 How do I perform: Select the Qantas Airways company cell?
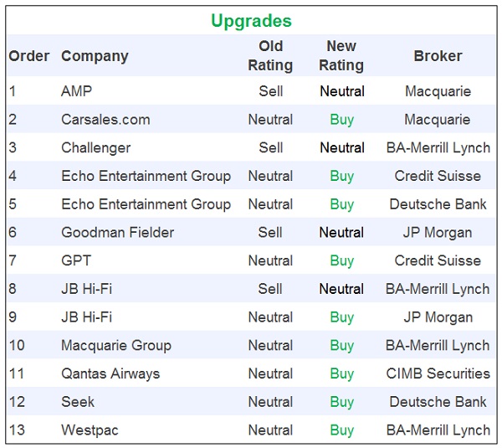coord(110,374)
